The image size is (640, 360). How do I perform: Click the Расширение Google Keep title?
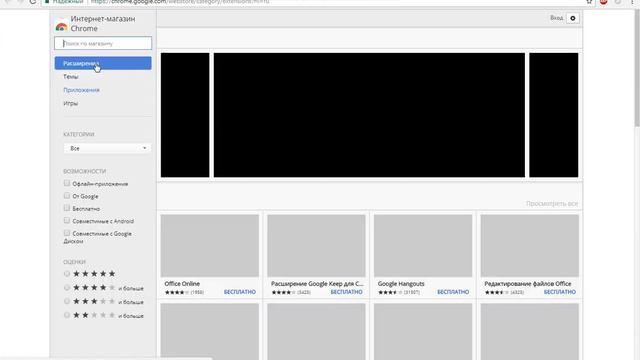(x=317, y=284)
